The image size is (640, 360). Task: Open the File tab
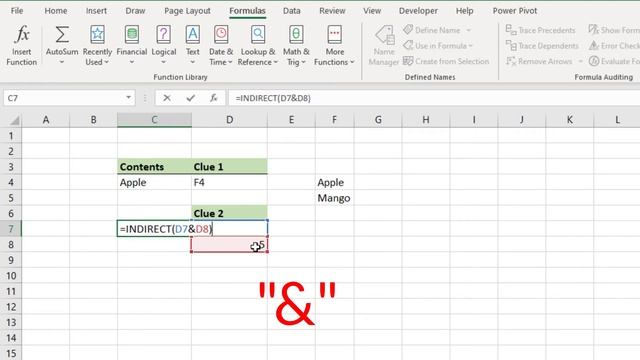(x=17, y=11)
